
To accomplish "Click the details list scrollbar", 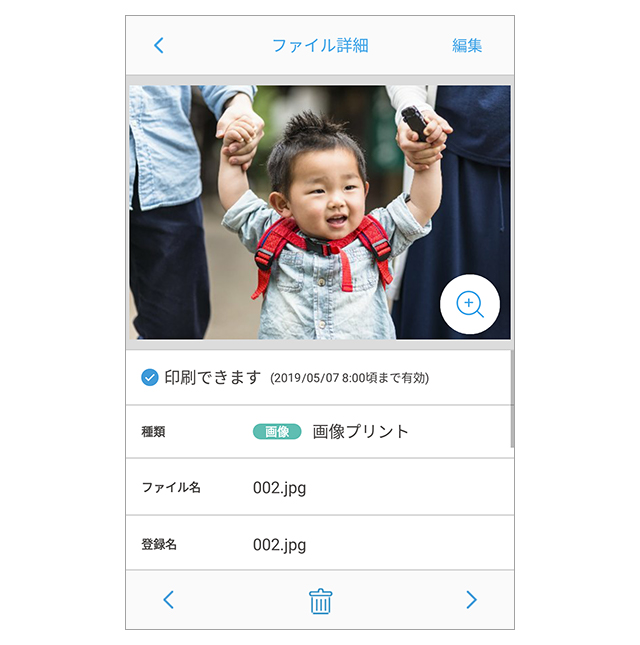I will (x=512, y=399).
